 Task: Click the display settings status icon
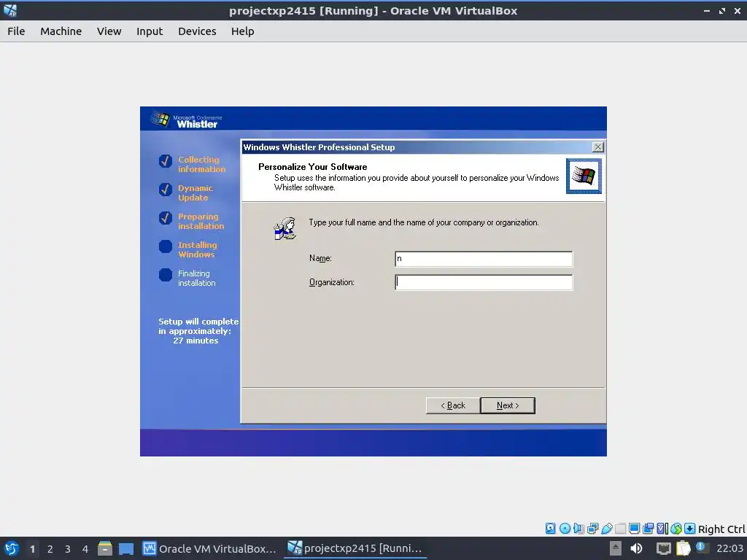tap(634, 528)
